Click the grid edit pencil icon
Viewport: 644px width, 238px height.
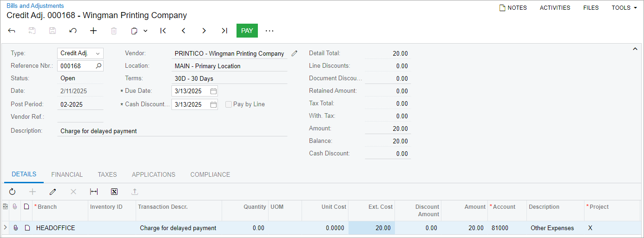[x=53, y=192]
